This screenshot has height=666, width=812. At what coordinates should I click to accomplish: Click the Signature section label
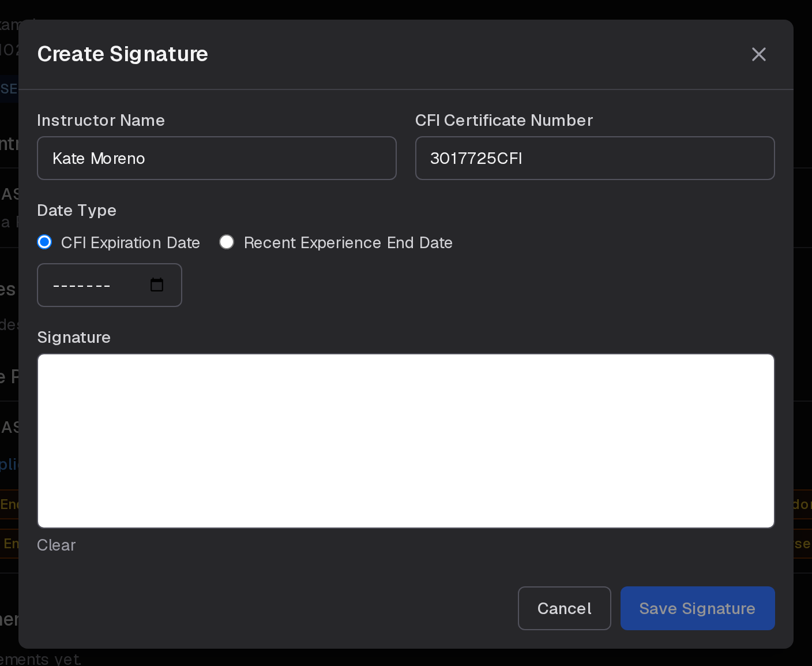click(74, 338)
